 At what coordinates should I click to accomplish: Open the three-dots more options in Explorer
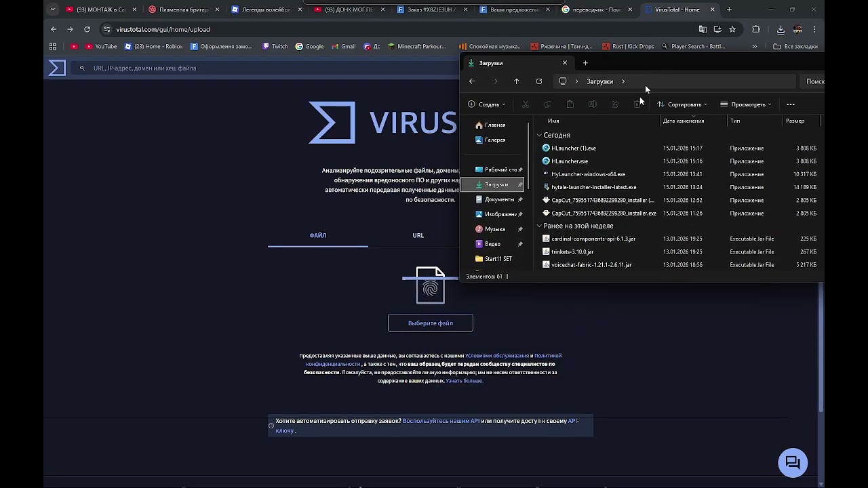[x=791, y=104]
